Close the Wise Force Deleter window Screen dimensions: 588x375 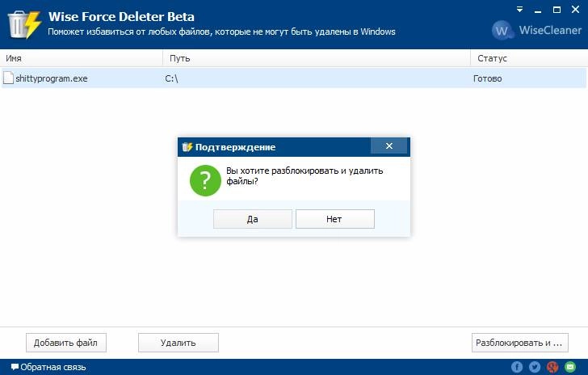(x=575, y=10)
